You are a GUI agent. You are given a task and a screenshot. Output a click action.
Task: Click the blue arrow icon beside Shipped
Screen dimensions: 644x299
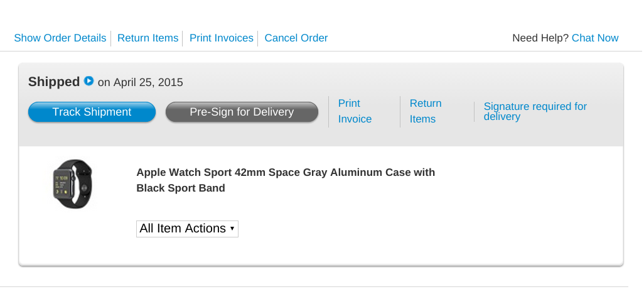coord(89,81)
